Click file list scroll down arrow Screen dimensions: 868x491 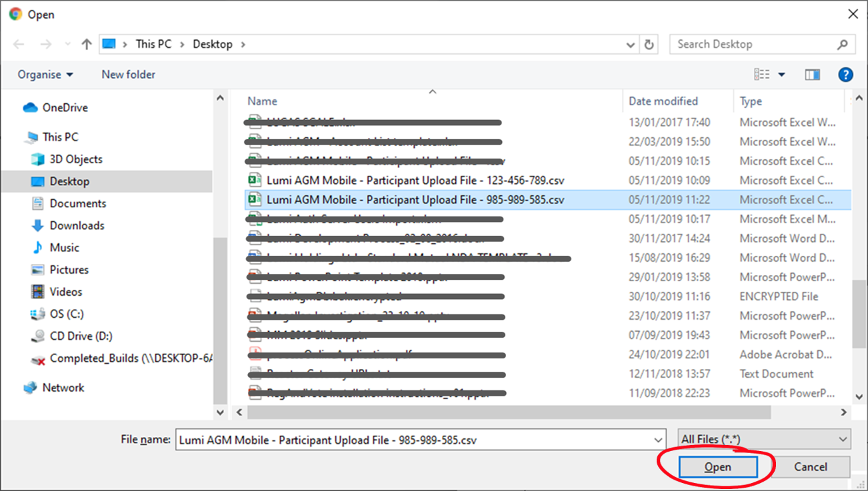pos(859,397)
